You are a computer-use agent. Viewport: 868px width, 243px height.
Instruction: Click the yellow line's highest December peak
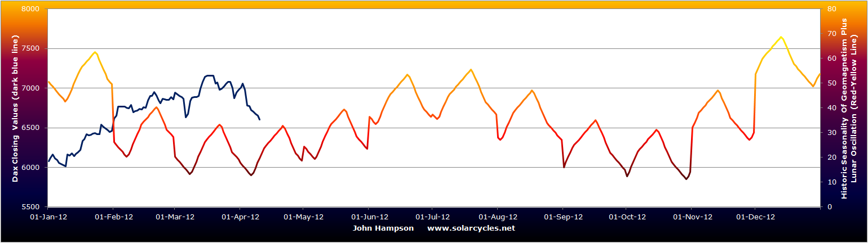tap(781, 37)
